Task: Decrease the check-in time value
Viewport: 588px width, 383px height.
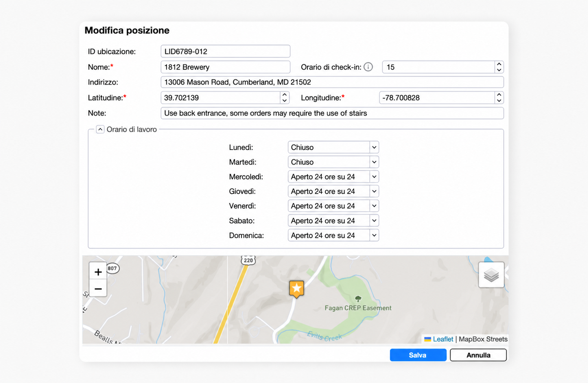Action: (x=499, y=70)
